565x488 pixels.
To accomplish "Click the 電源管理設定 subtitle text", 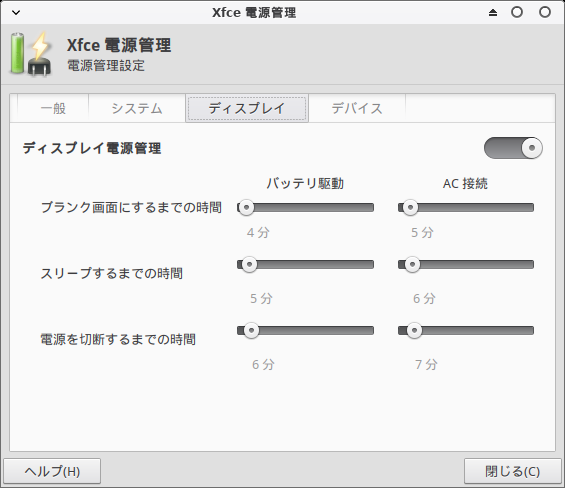I will (106, 66).
